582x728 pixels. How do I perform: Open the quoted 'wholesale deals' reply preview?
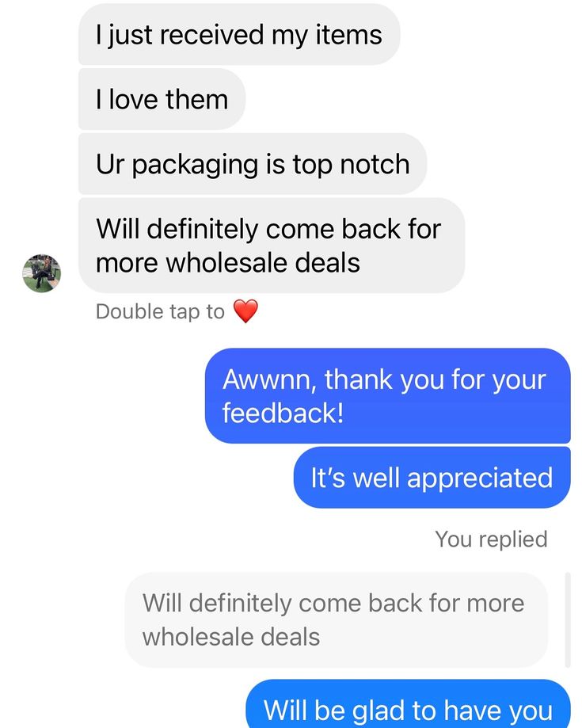point(337,620)
